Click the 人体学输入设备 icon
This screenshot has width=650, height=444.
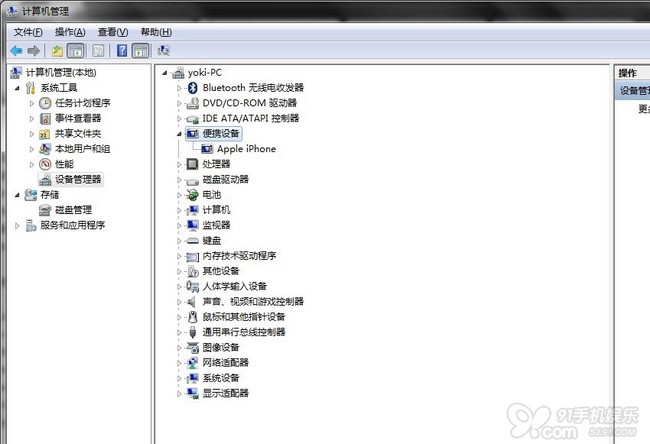192,286
